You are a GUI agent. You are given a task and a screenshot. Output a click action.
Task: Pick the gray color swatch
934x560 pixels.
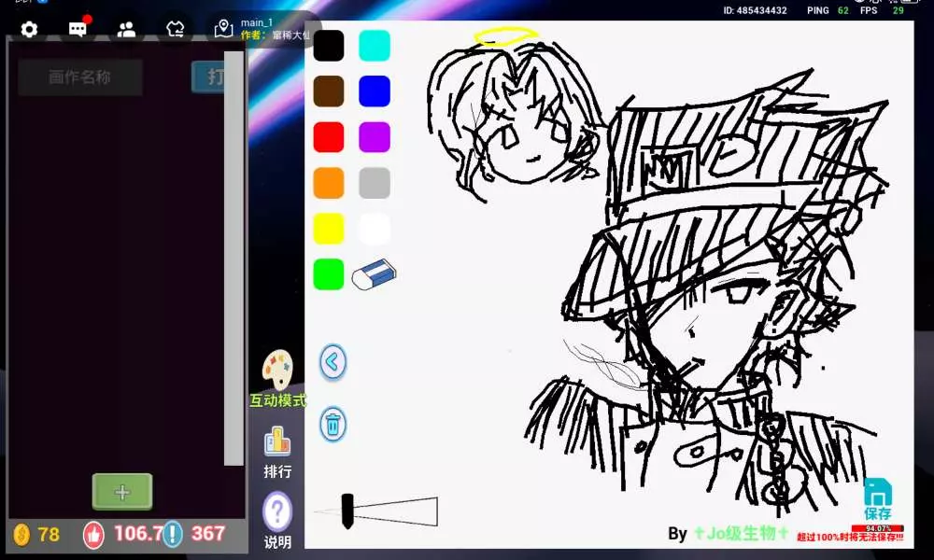(375, 183)
